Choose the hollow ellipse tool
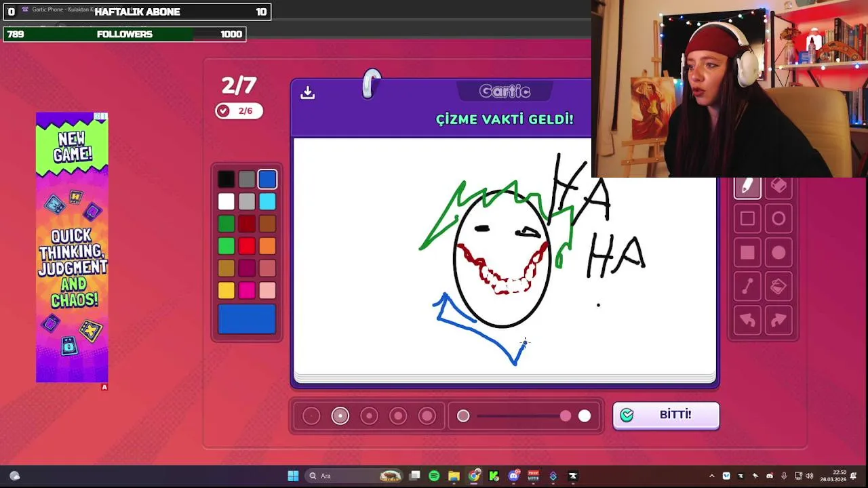The height and width of the screenshot is (488, 868). (x=778, y=219)
